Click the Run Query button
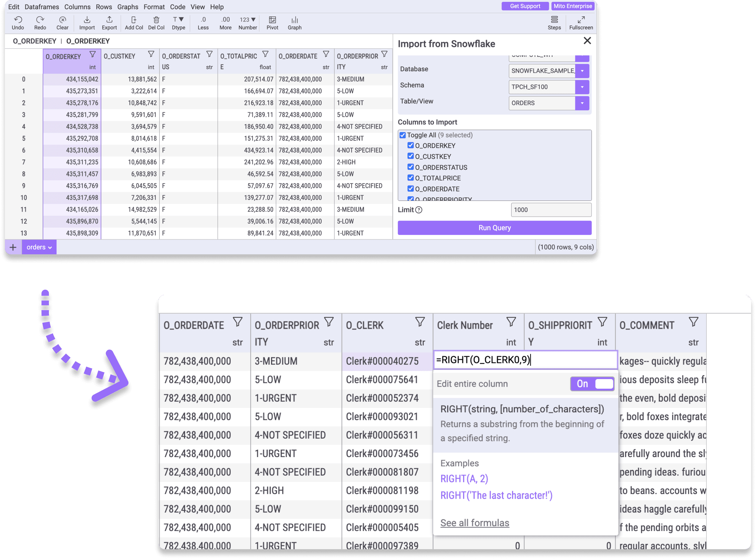 click(x=494, y=228)
